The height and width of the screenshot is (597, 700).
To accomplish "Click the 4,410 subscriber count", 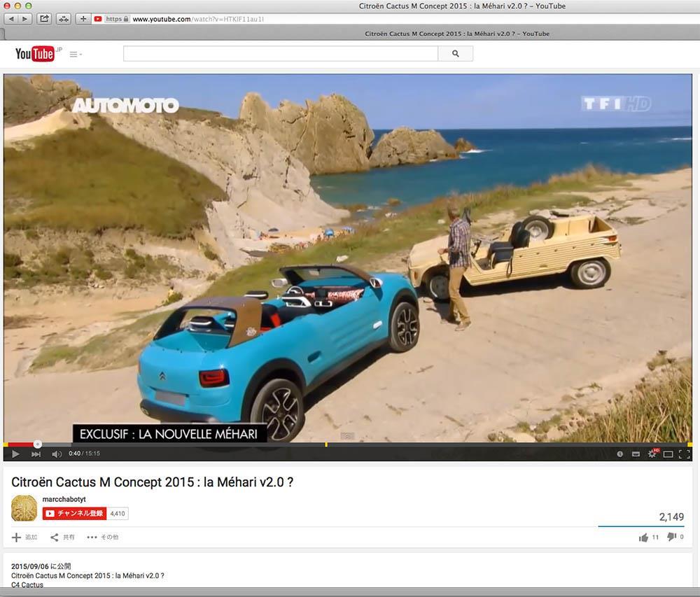I will (118, 514).
